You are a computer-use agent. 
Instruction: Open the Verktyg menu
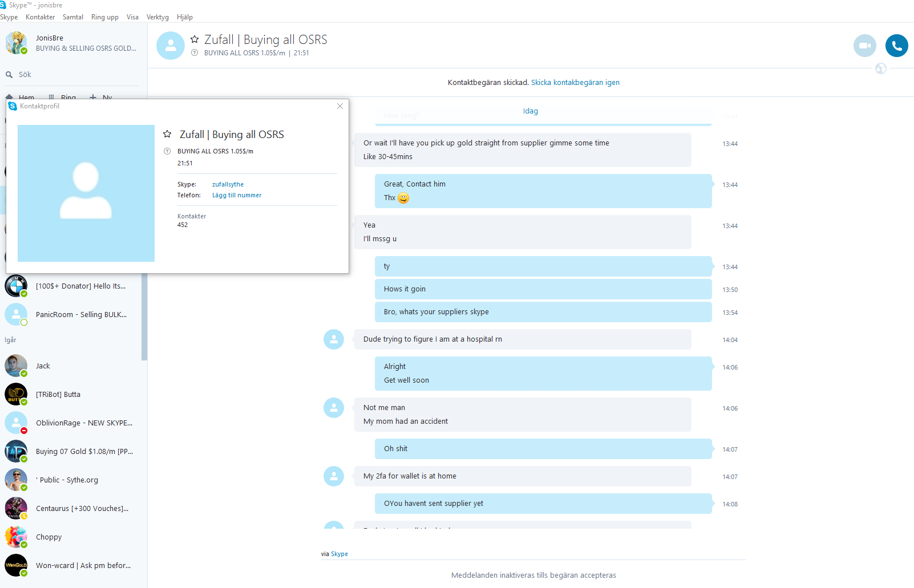pos(157,17)
